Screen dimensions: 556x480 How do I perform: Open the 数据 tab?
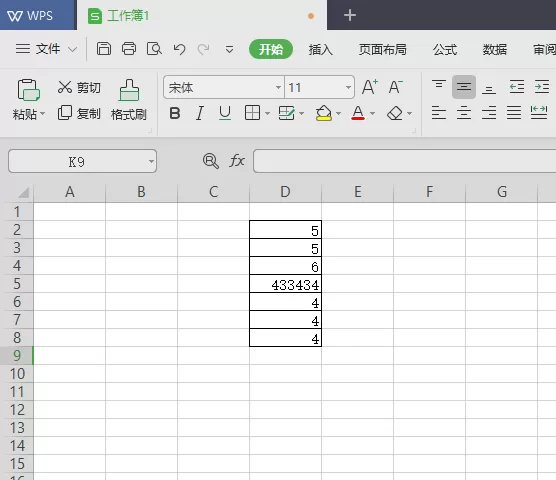click(495, 50)
